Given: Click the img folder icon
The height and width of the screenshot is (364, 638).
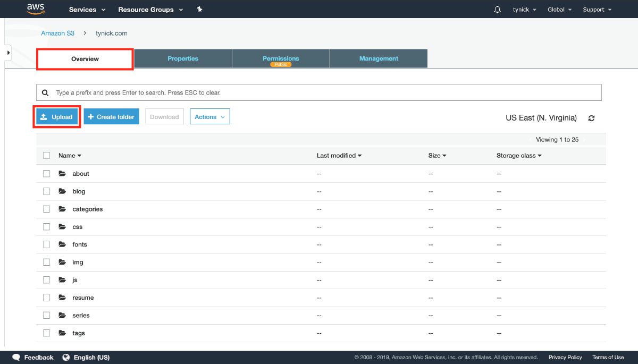Looking at the screenshot, I should pos(62,262).
